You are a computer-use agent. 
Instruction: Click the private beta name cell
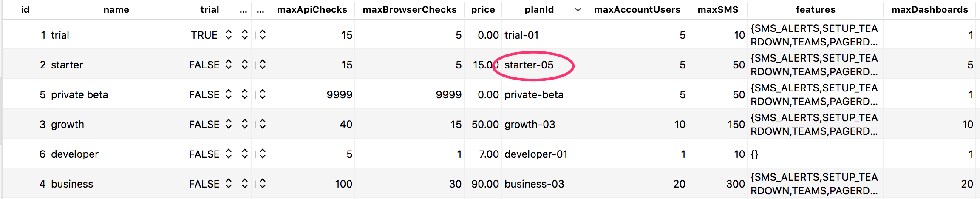point(79,95)
